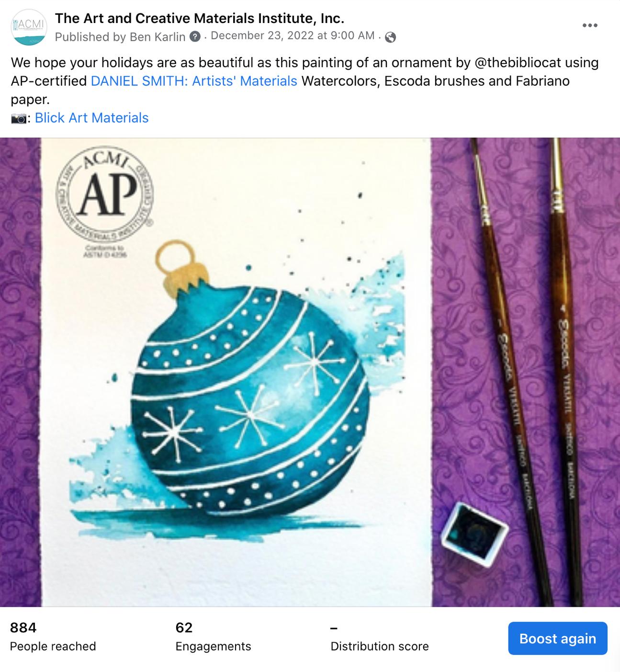Image resolution: width=620 pixels, height=672 pixels.
Task: Open the DANIEL SMITH: Artists' Materials link
Action: [194, 81]
